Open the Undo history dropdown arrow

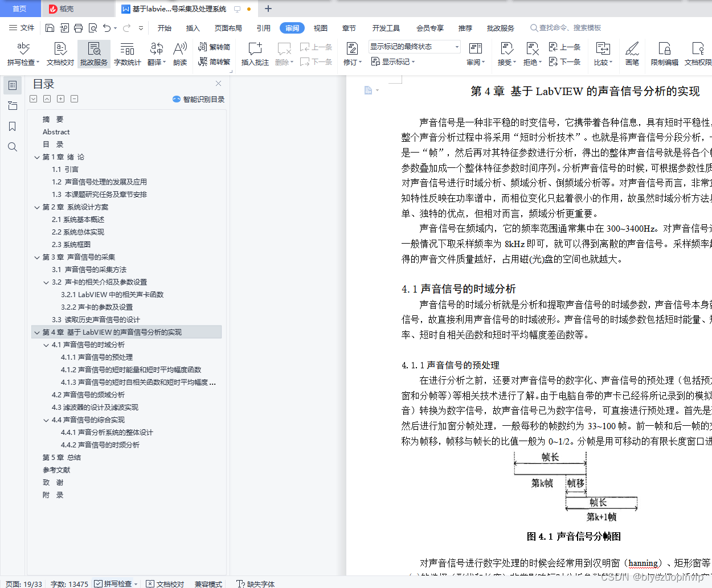[x=116, y=28]
